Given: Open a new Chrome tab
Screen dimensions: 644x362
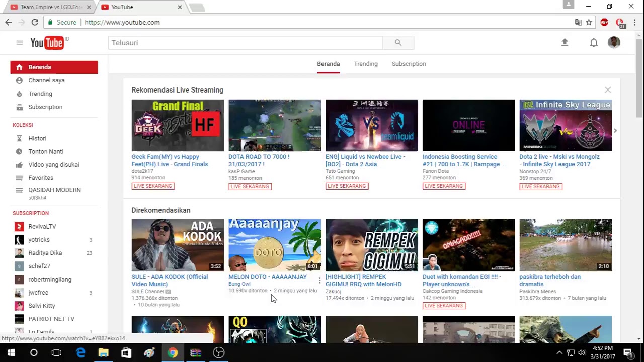Looking at the screenshot, I should pyautogui.click(x=197, y=7).
